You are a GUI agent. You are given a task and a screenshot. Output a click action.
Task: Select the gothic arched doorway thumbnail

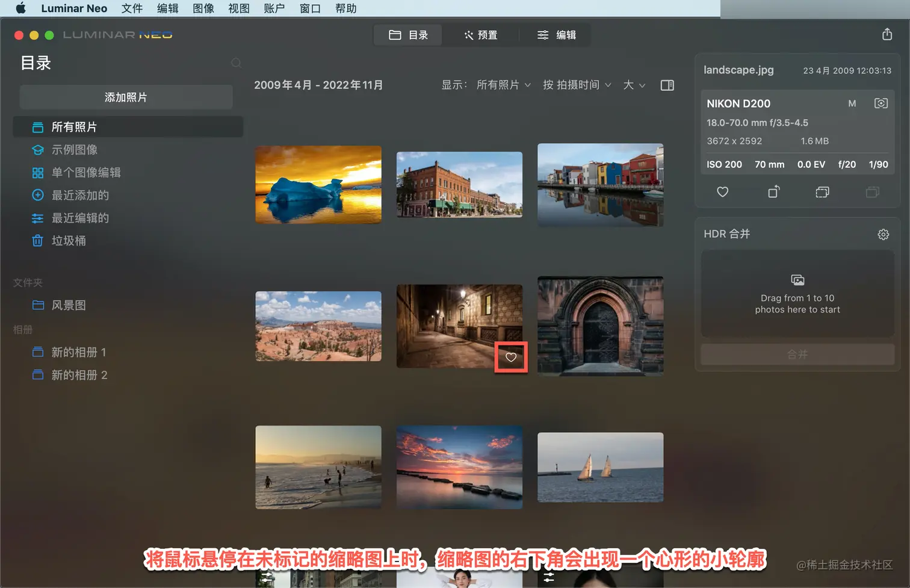[601, 326]
